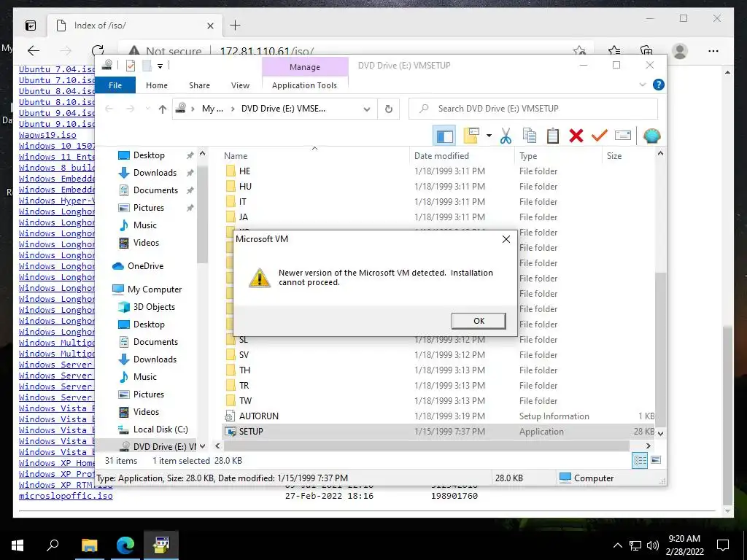This screenshot has height=560, width=747.
Task: Switch to Large icons view layout icon
Action: pos(656,460)
